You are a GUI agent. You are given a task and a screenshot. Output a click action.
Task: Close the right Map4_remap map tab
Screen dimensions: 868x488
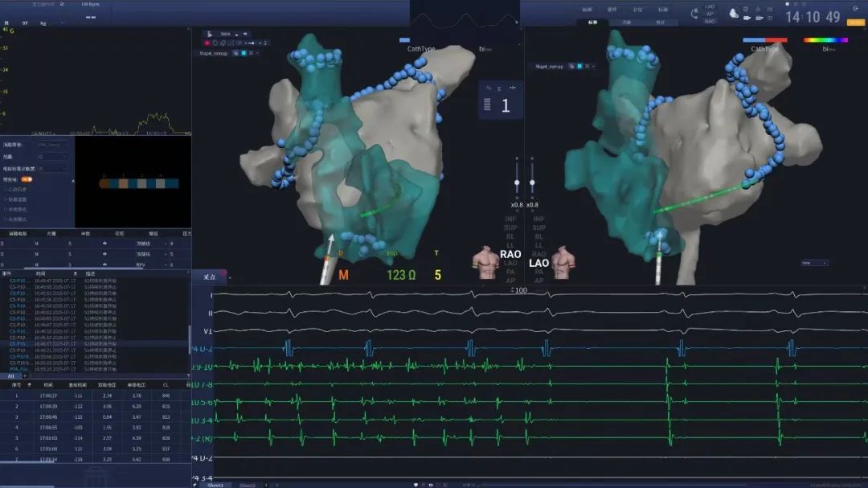click(587, 66)
